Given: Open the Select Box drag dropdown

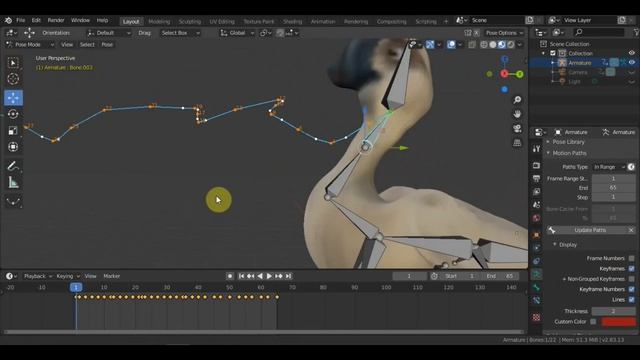Looking at the screenshot, I should tap(180, 33).
